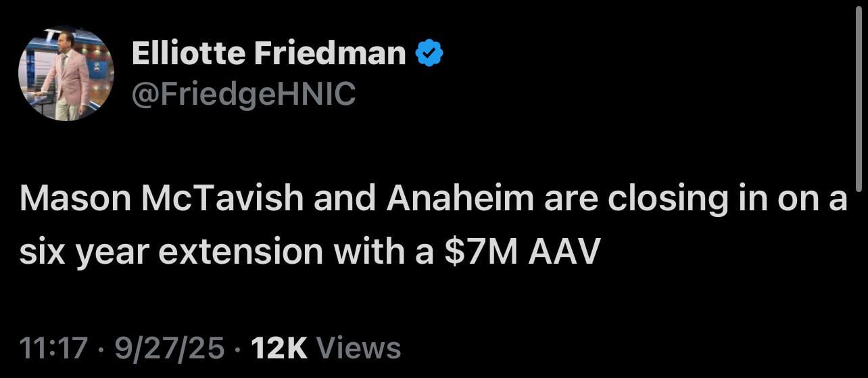Open the @FriedgeHNIC handle
This screenshot has height=378, width=868.
pos(243,95)
